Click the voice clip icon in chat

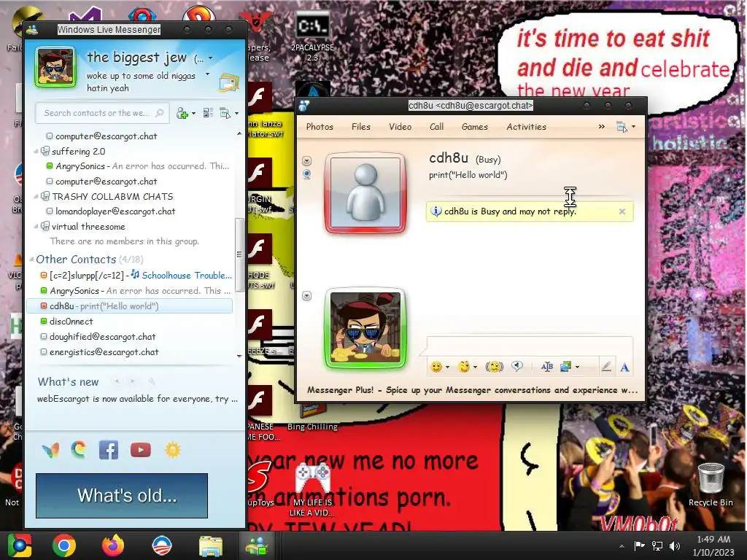pyautogui.click(x=517, y=366)
